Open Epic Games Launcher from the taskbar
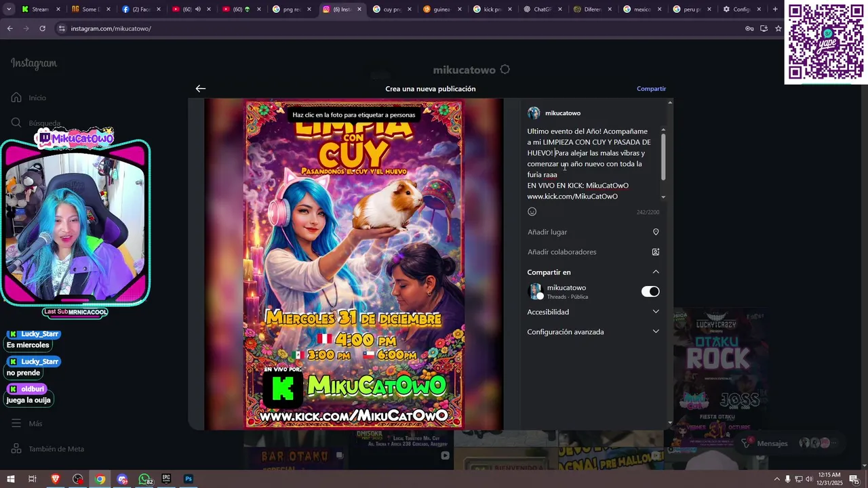Viewport: 868px width, 488px height. point(166,479)
